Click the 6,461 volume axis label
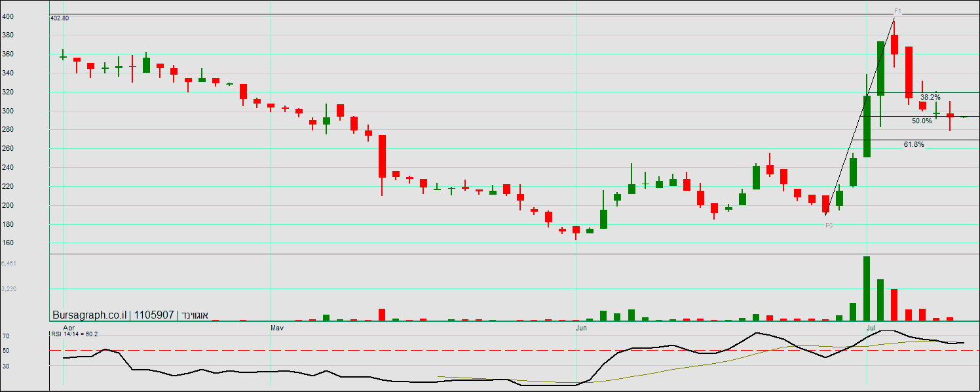The width and height of the screenshot is (980, 392). click(x=9, y=263)
